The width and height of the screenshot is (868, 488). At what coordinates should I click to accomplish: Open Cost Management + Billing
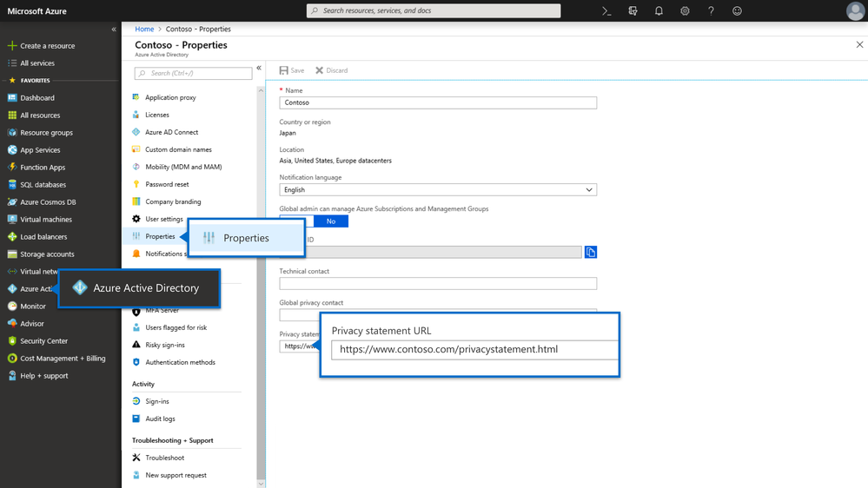pos(56,359)
